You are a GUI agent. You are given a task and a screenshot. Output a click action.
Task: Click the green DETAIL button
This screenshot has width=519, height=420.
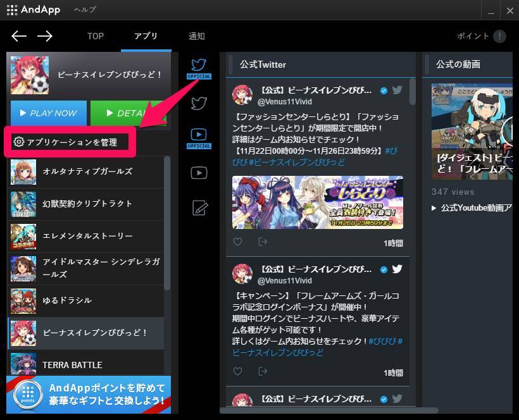tap(128, 113)
